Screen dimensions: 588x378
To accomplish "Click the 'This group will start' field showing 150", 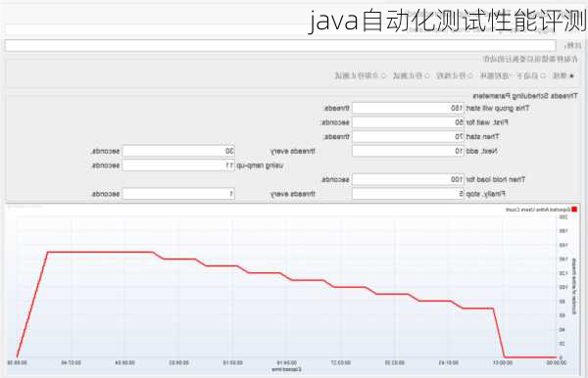I will pos(408,109).
